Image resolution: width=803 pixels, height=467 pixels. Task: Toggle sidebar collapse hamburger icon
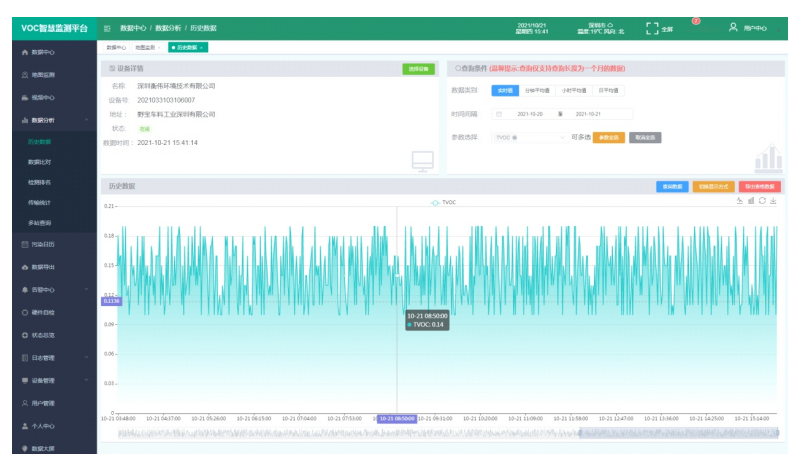(x=107, y=28)
